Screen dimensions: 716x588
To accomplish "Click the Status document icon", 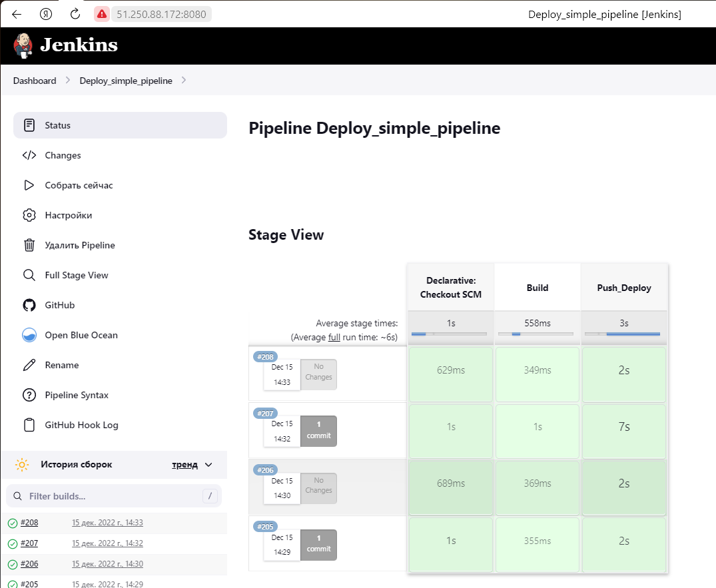I will 29,125.
